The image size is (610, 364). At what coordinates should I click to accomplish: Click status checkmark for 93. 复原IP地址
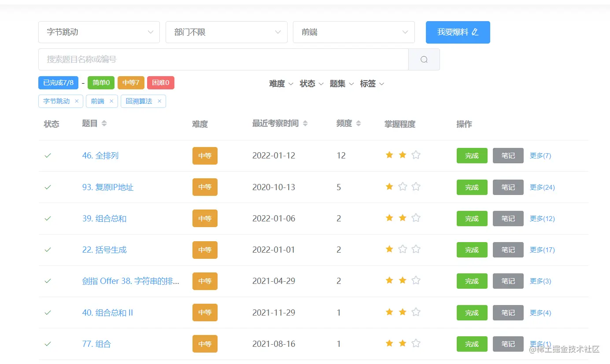pos(48,187)
